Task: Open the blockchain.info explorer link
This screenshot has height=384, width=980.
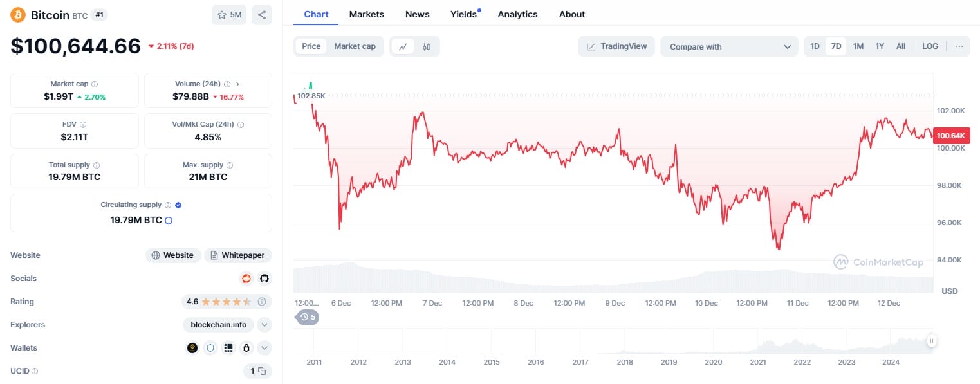Action: coord(218,325)
